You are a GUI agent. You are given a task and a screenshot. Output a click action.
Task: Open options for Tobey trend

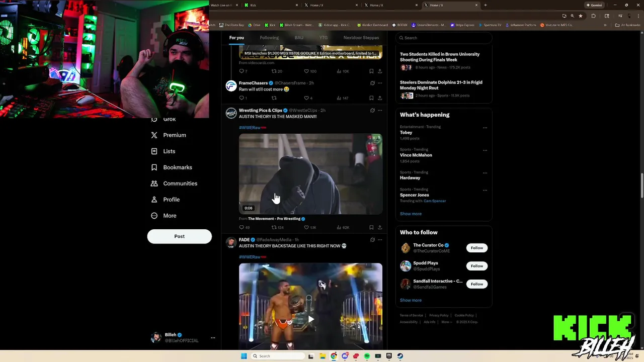(485, 128)
